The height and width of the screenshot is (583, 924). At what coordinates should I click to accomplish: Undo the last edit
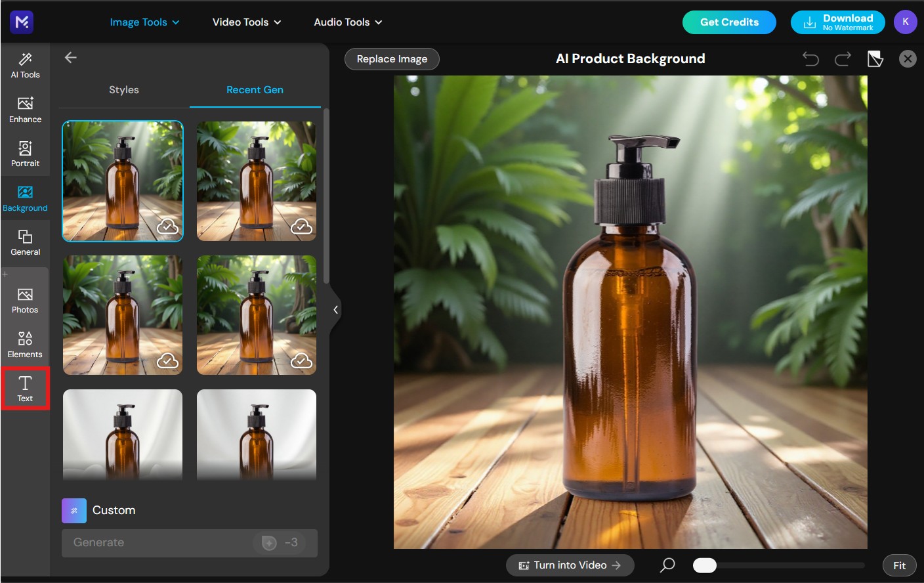coord(810,59)
